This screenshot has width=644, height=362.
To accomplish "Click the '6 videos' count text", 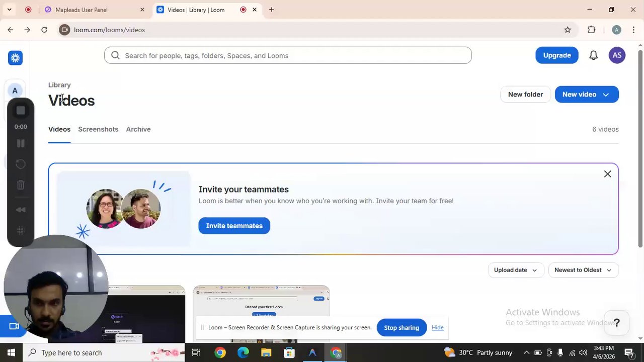I will pos(605,129).
